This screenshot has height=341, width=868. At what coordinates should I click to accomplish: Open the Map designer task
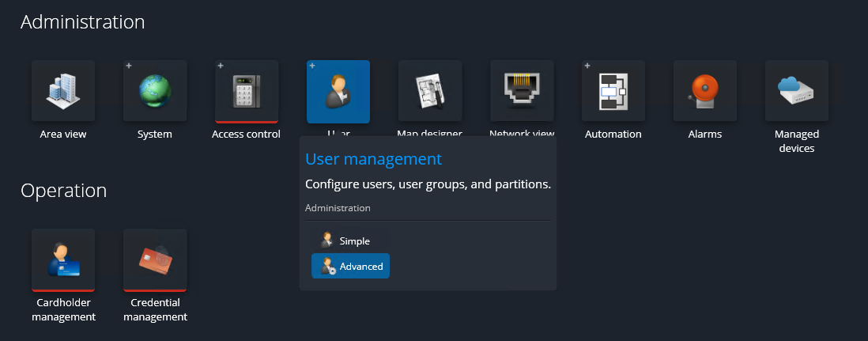coord(430,91)
